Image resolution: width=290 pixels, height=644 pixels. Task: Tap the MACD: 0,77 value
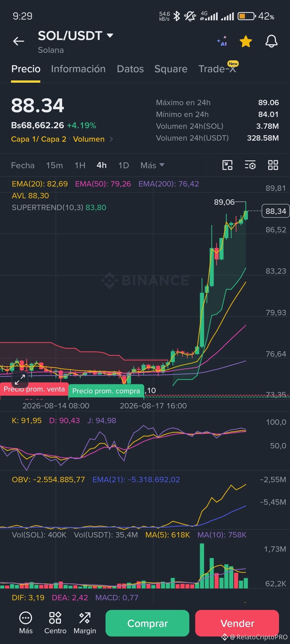pyautogui.click(x=117, y=598)
